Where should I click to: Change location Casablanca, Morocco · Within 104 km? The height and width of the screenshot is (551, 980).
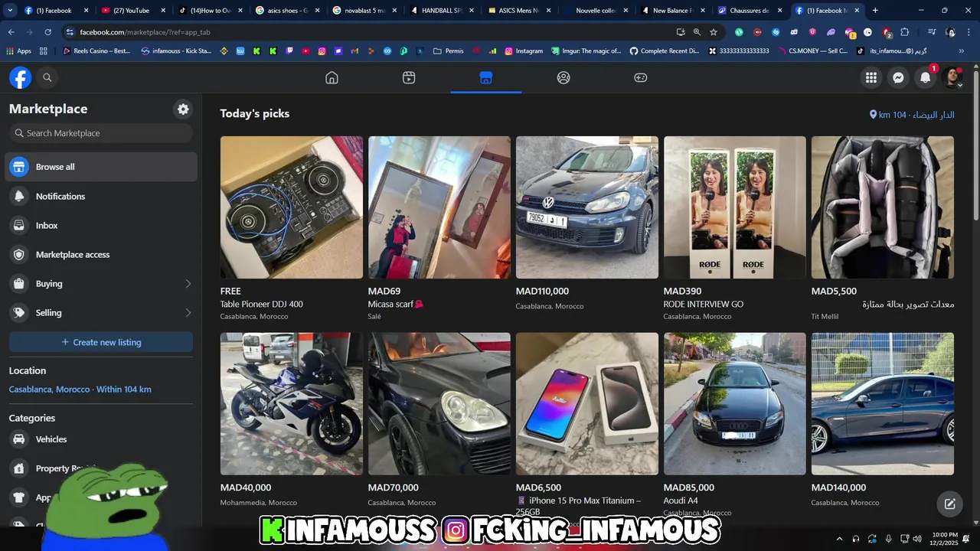tap(80, 390)
